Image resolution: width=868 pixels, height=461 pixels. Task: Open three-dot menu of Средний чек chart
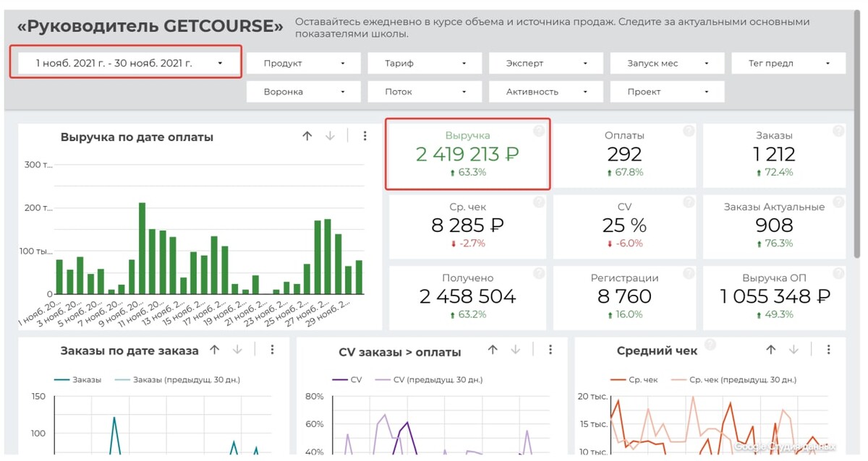point(829,350)
